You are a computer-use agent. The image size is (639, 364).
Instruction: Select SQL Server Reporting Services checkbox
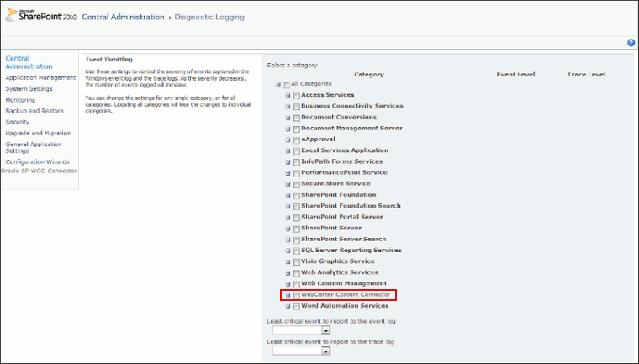coord(296,251)
